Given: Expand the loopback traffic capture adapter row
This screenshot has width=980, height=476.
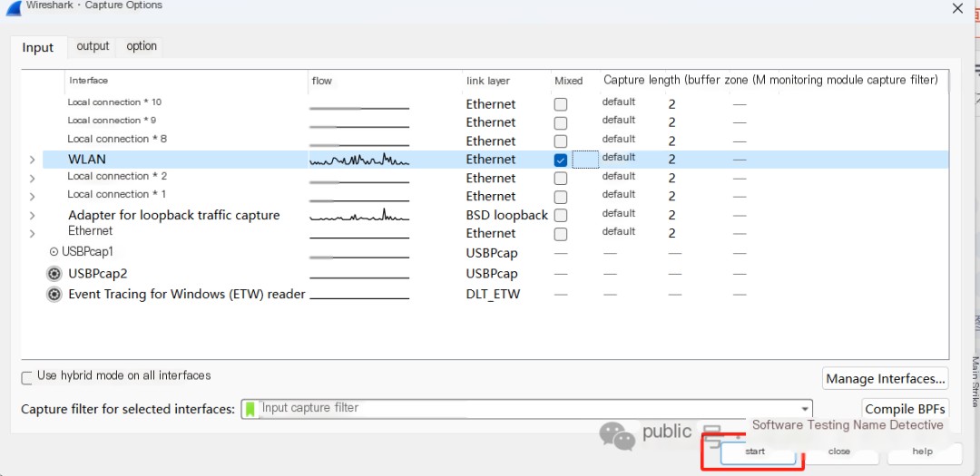Looking at the screenshot, I should click(32, 216).
